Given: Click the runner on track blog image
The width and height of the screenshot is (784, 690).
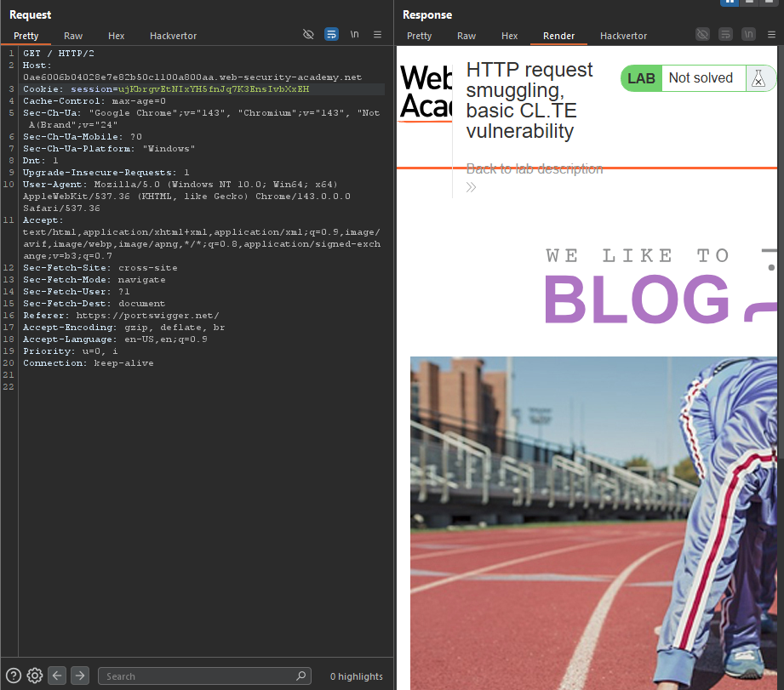Looking at the screenshot, I should 593,522.
